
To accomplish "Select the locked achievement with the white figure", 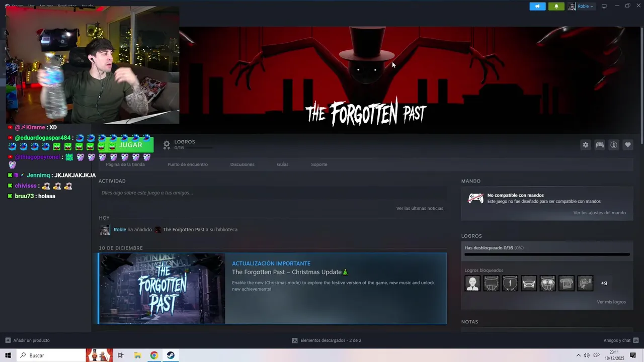I will click(472, 283).
